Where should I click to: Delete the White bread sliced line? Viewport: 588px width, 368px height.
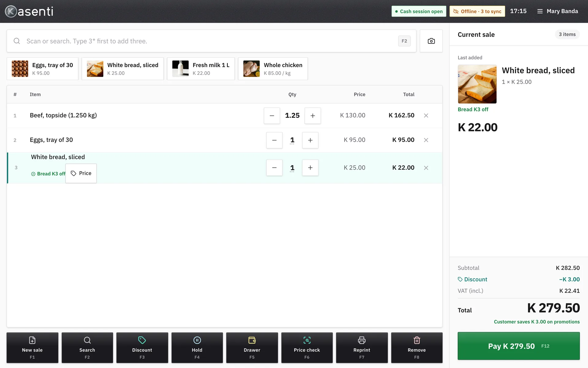point(426,168)
